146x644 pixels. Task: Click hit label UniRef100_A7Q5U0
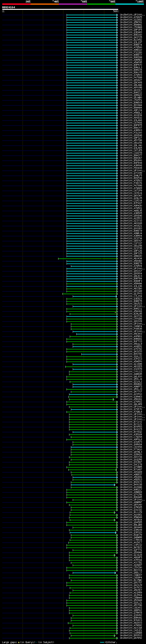click(x=131, y=48)
